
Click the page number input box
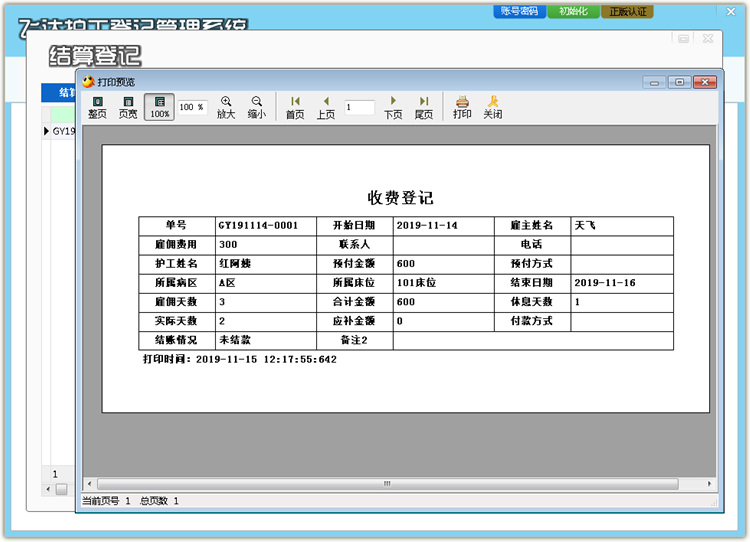[358, 107]
